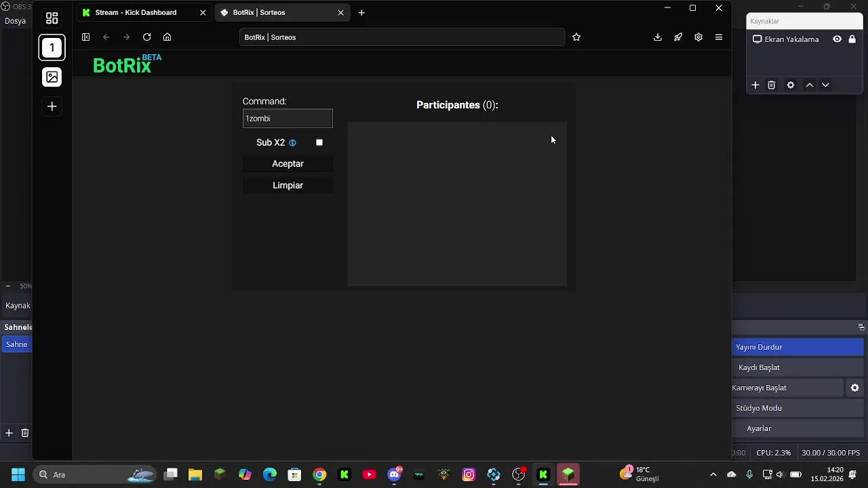Screen dimensions: 868x488
Task: Go back using the browser back arrow
Action: click(106, 37)
